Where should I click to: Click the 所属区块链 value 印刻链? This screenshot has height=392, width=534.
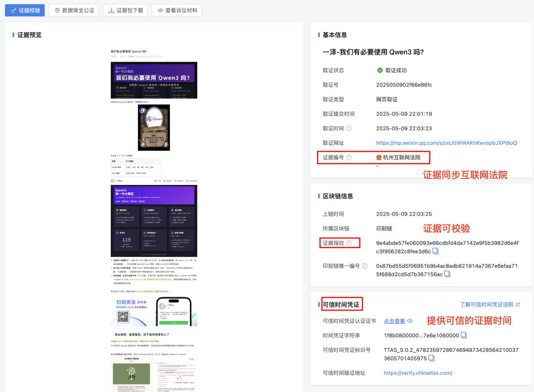point(384,228)
